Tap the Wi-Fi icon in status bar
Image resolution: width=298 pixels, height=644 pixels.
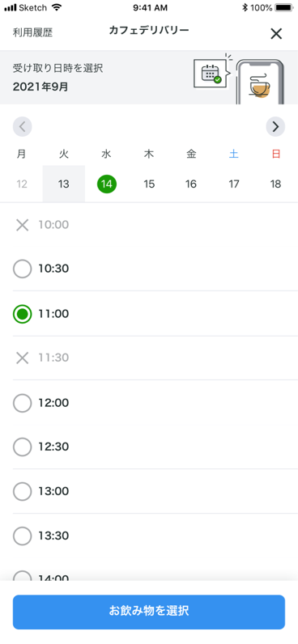(57, 7)
